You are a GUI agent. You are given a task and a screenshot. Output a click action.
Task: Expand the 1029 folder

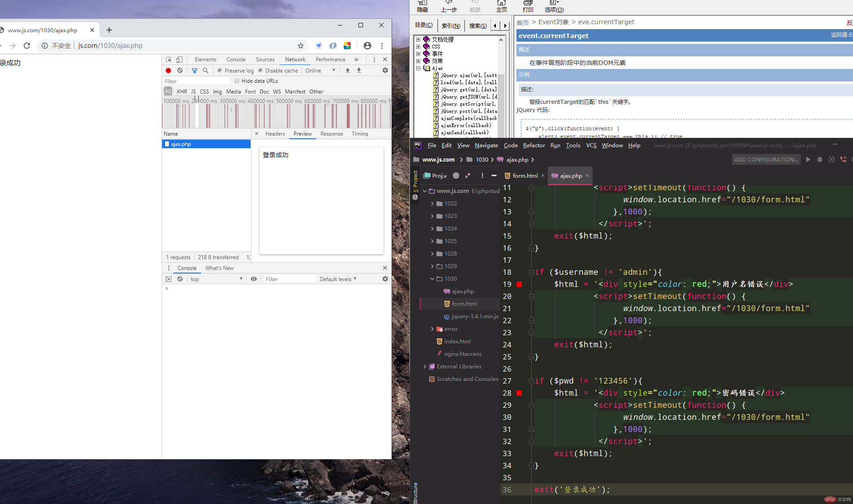coord(432,266)
